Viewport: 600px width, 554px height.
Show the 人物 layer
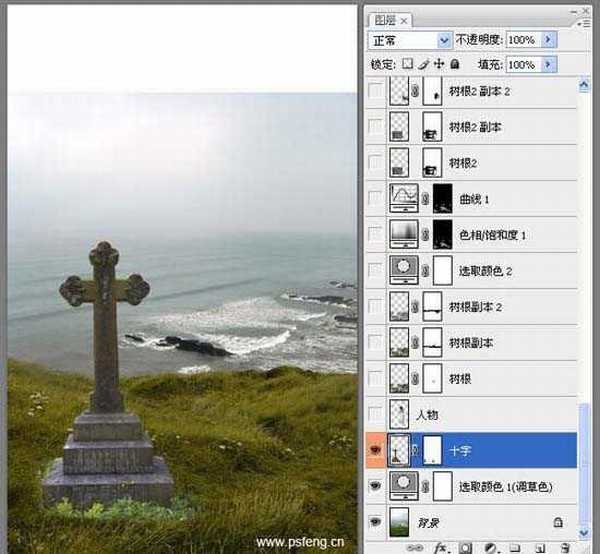click(375, 413)
